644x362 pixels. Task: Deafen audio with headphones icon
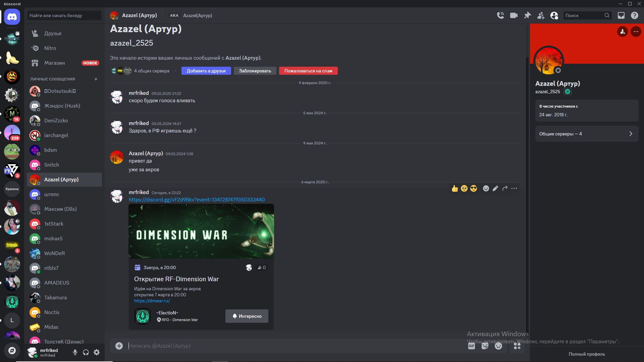point(86,352)
